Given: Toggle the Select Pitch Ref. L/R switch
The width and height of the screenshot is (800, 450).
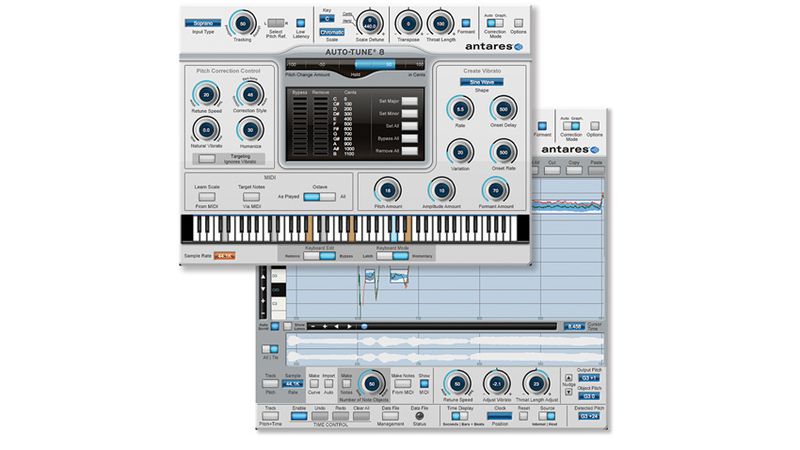Looking at the screenshot, I should click(x=276, y=23).
